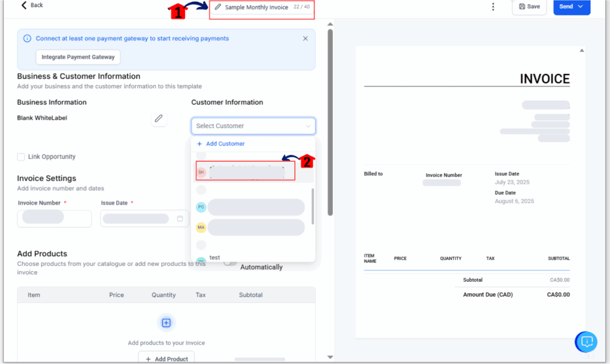Open the Select Customer dropdown
The image size is (610, 364).
[x=253, y=126]
